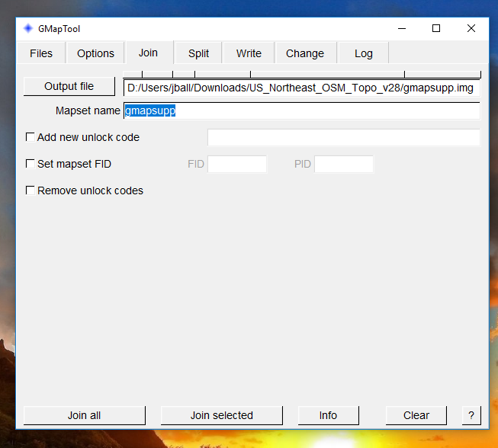Go to the Split tab
The height and width of the screenshot is (448, 498).
tap(198, 53)
